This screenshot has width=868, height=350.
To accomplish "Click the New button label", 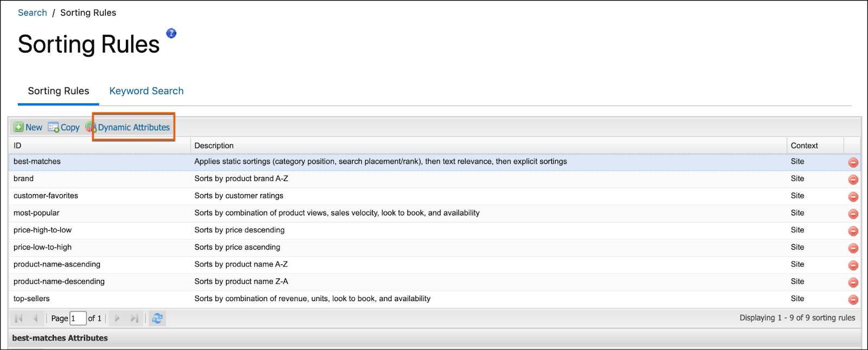I will 34,127.
